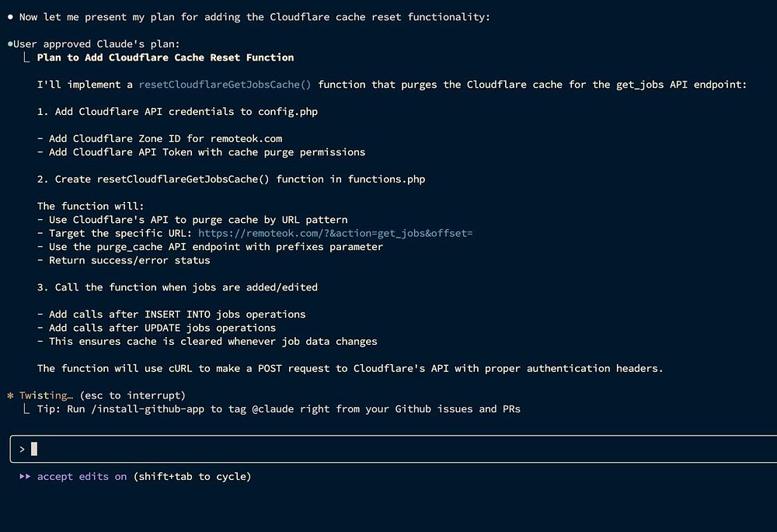Click step '2. Create resetCloudflareGetJobsCache()' line
The width and height of the screenshot is (777, 532).
click(231, 179)
